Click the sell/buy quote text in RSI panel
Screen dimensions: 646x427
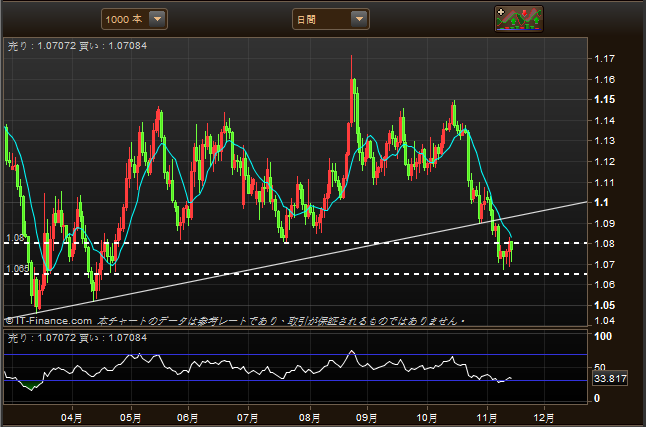click(77, 338)
